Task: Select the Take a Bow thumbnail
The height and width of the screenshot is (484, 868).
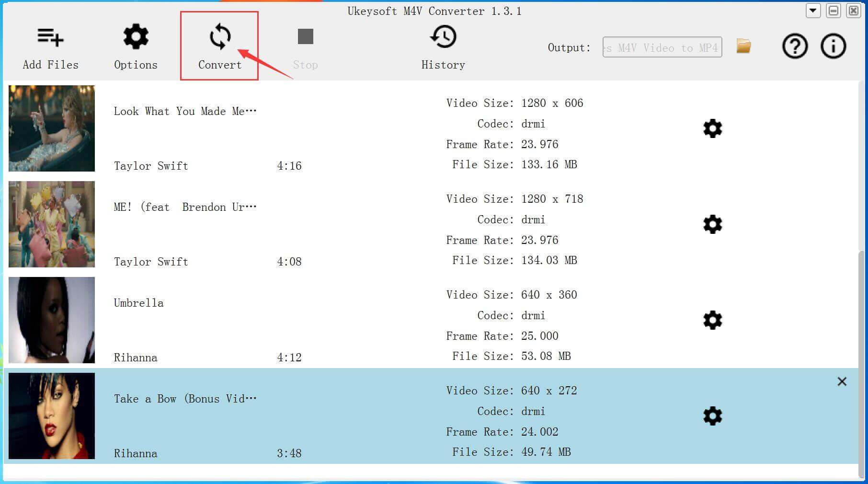Action: tap(52, 416)
